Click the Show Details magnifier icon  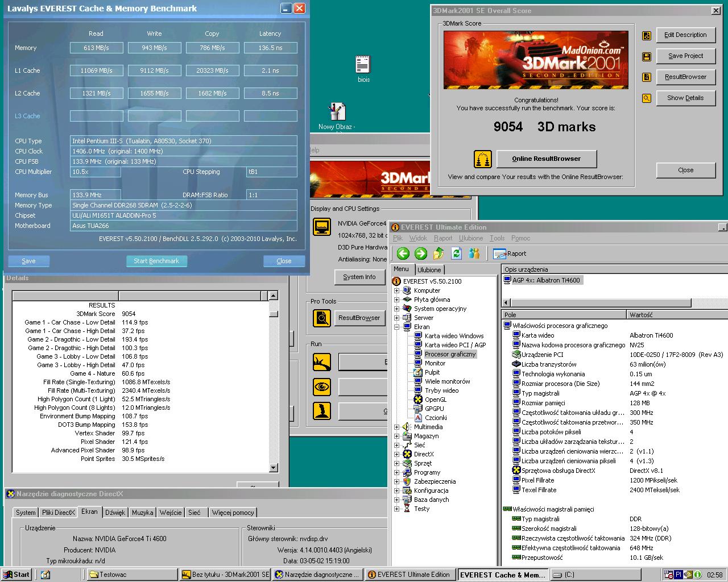pos(647,98)
